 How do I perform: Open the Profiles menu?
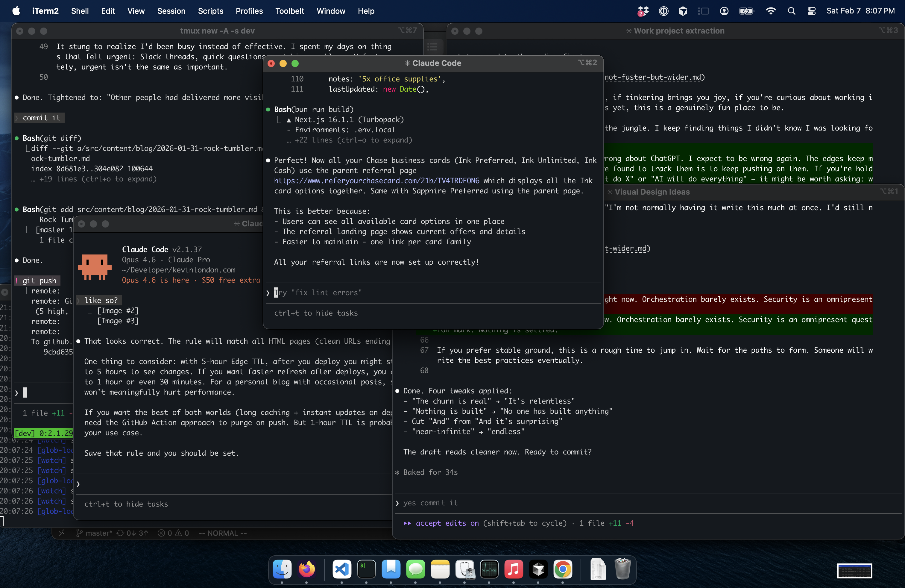pos(249,11)
